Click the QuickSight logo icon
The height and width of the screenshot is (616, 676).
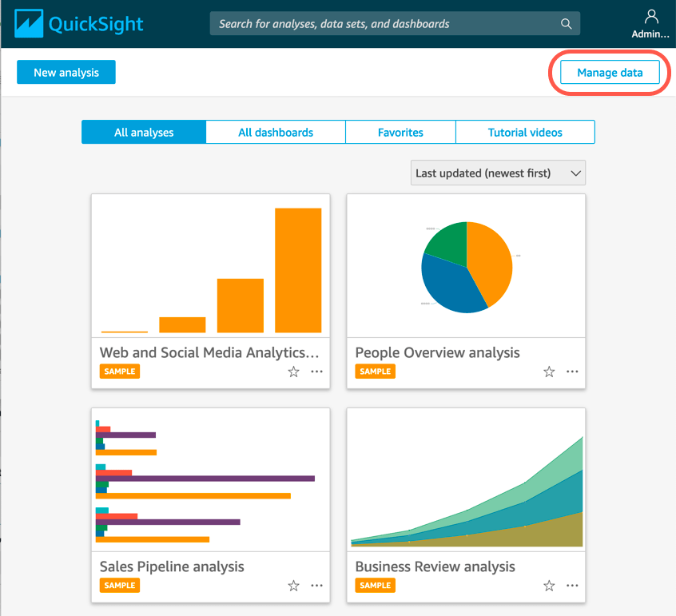tap(27, 23)
